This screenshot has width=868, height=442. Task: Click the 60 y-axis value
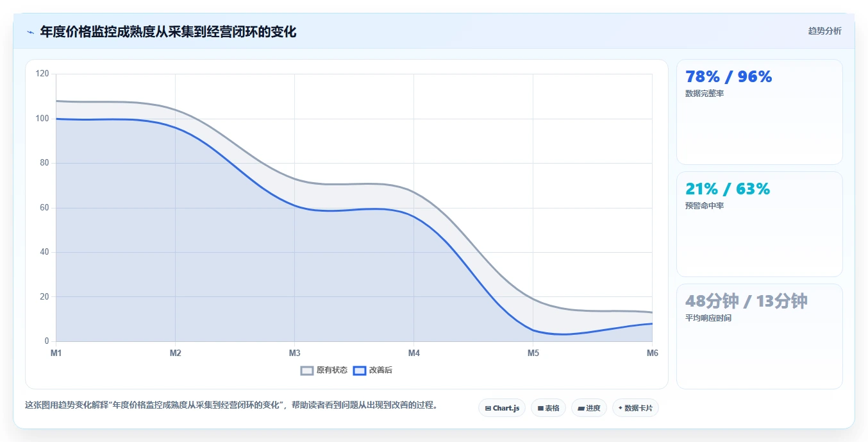point(44,208)
